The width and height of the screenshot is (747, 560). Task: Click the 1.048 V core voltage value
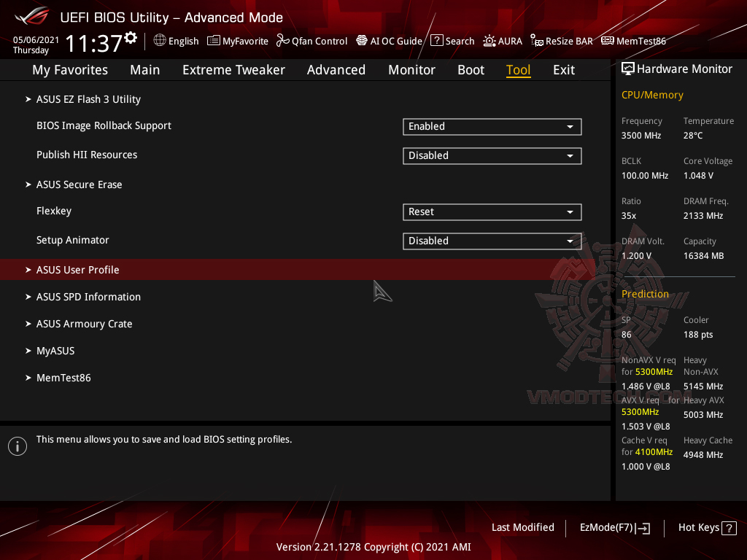coord(698,176)
